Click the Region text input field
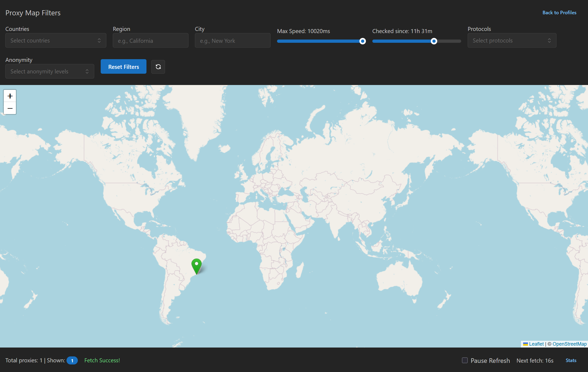 click(150, 41)
